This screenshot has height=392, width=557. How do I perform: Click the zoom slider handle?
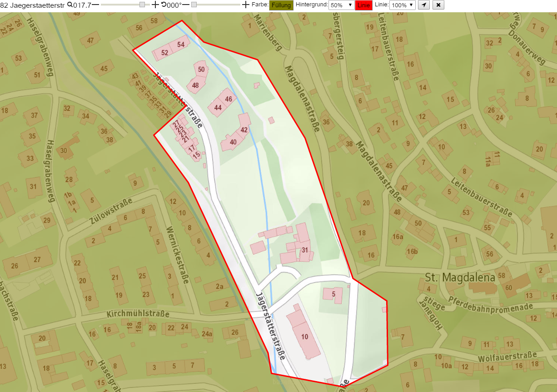tap(142, 5)
